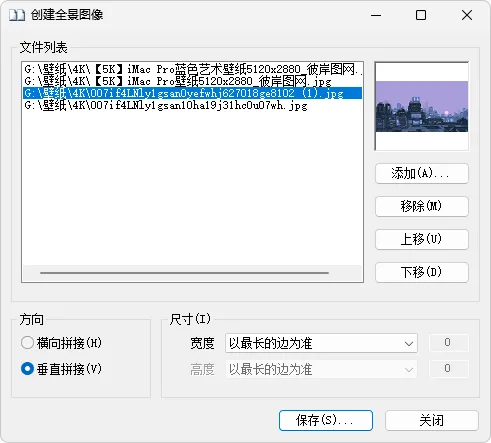The height and width of the screenshot is (443, 491).
Task: Open the disabled 高度 size dropdown
Action: click(321, 369)
